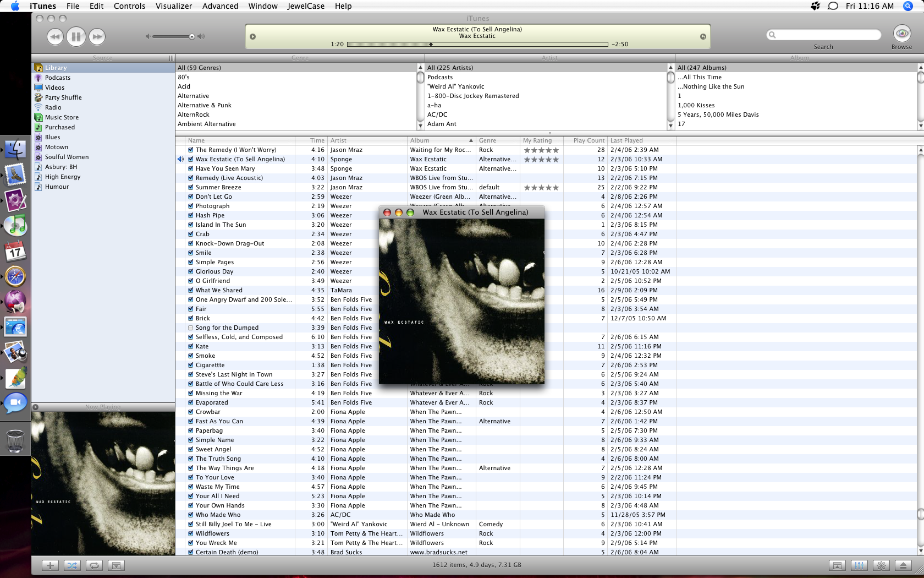This screenshot has width=924, height=578.
Task: Click the search magnifier dropdown
Action: 773,35
